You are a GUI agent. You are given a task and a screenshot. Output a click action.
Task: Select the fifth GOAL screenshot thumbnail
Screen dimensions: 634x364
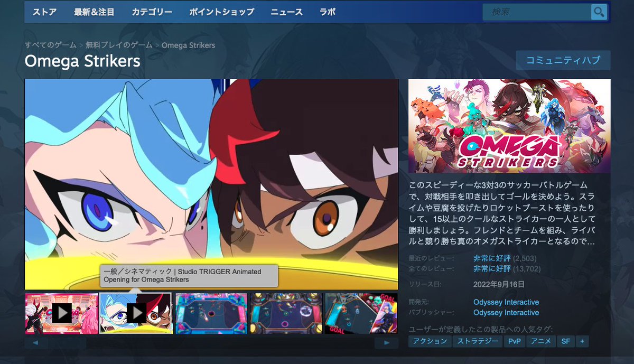pos(361,313)
